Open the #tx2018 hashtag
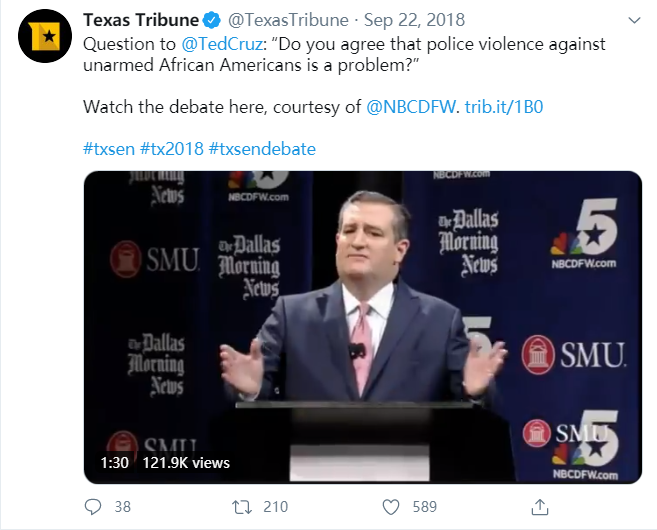This screenshot has width=657, height=530. click(171, 149)
